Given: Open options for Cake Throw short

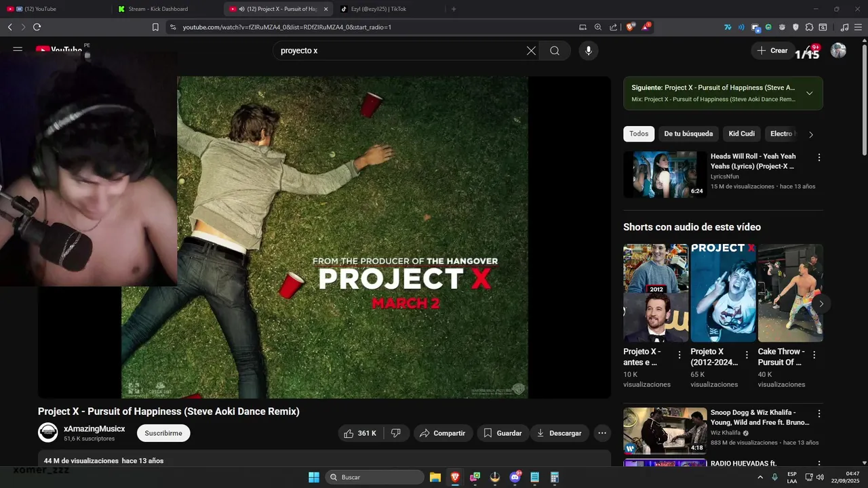Looking at the screenshot, I should [x=814, y=354].
